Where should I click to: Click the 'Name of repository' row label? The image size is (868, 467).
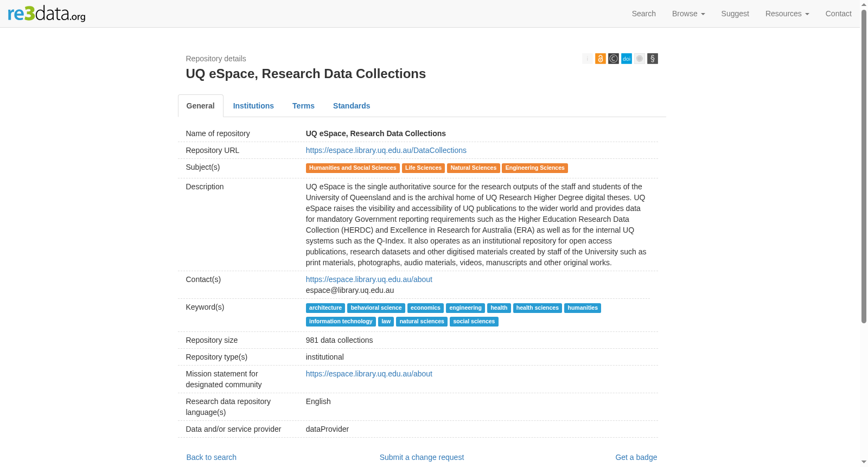click(218, 133)
